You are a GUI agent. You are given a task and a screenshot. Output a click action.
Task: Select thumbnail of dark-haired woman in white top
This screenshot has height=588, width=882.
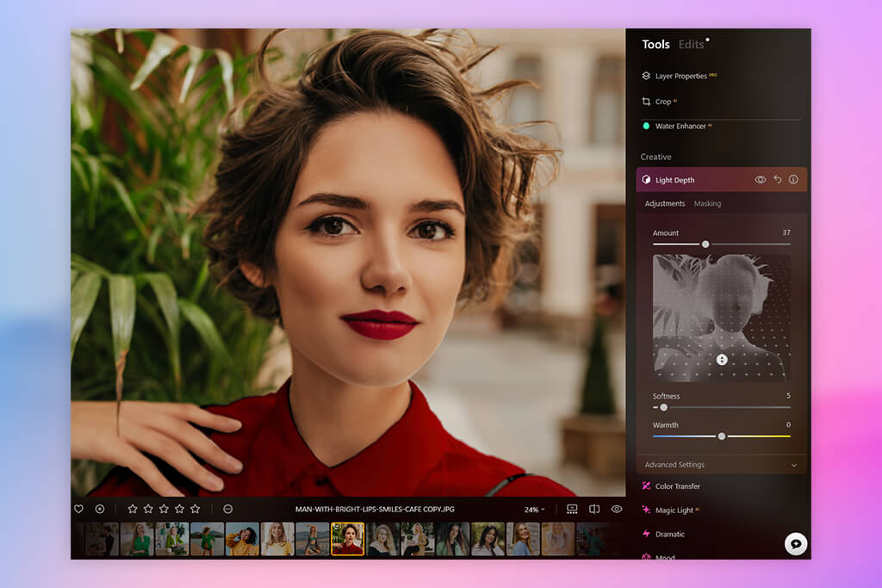coord(488,539)
